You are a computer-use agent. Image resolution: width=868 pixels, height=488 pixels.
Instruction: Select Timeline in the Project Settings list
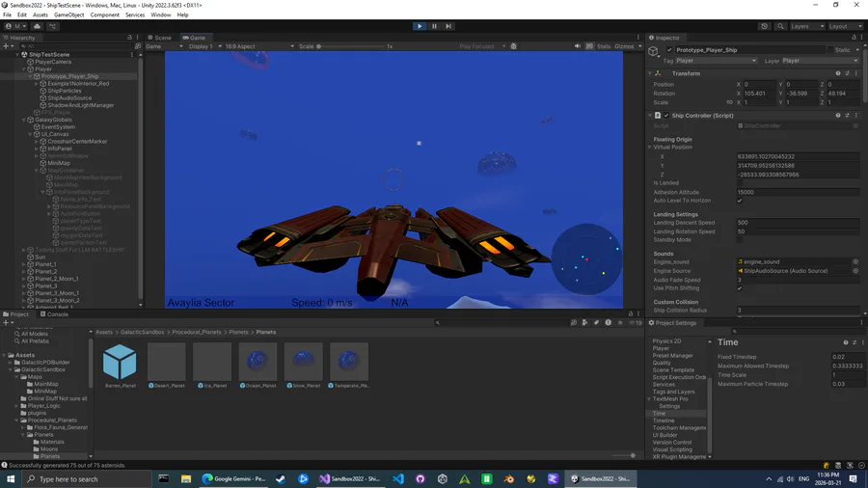[664, 420]
